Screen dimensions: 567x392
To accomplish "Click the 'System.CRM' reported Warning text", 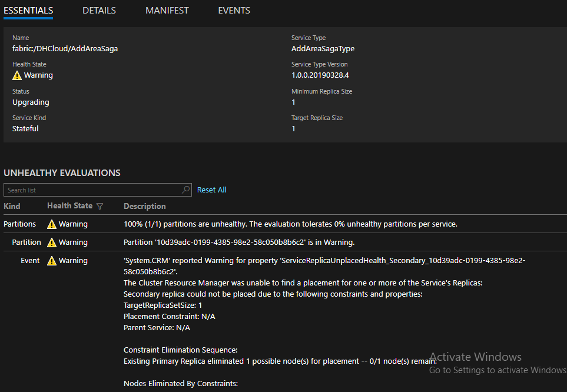I will point(324,266).
